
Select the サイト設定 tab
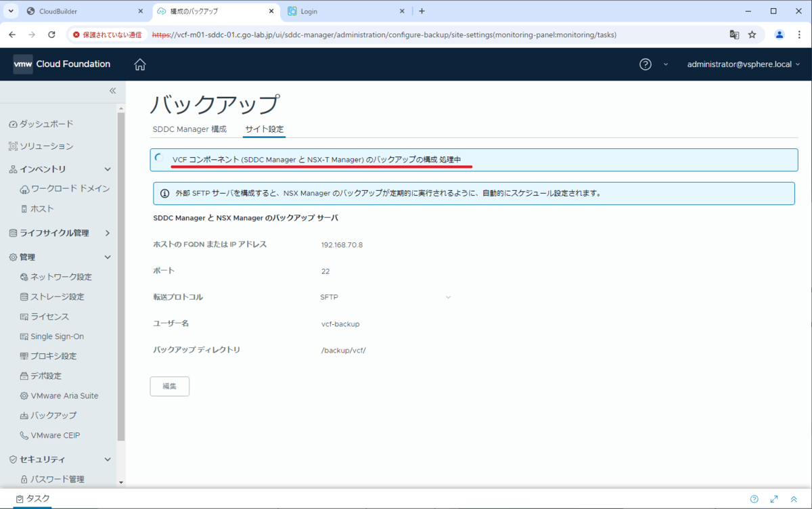(x=265, y=129)
